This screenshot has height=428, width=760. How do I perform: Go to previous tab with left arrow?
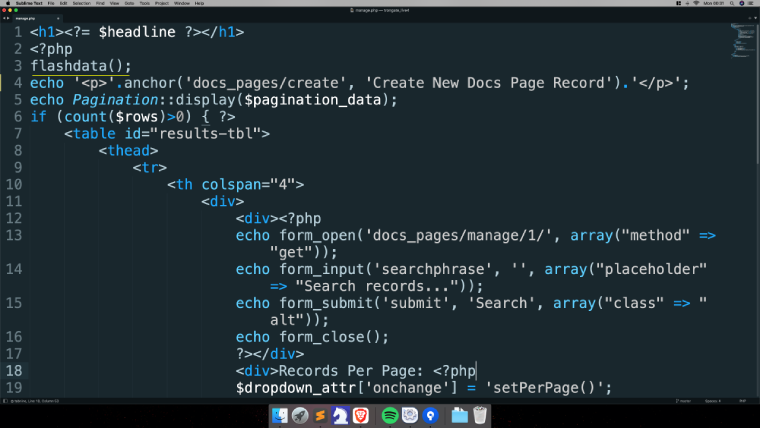click(4, 18)
